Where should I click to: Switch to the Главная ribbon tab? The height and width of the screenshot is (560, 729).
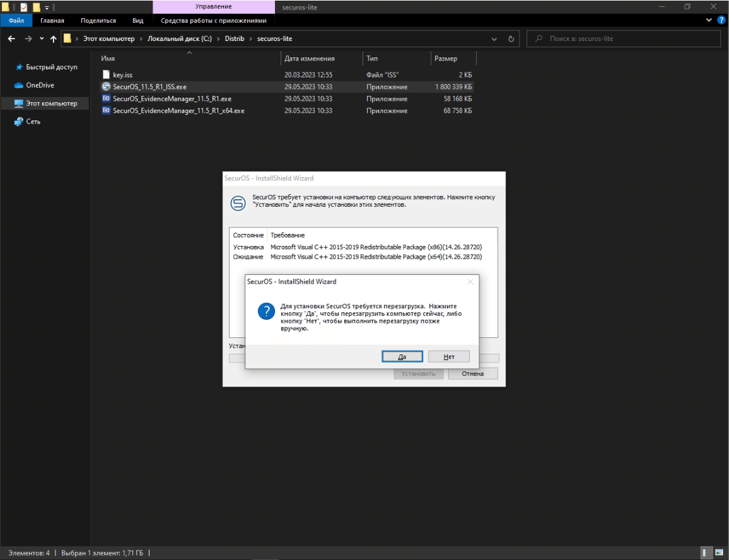click(52, 20)
